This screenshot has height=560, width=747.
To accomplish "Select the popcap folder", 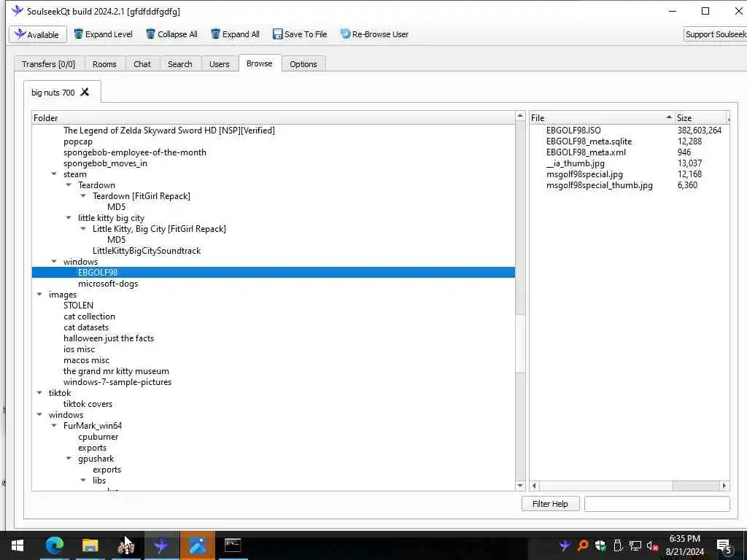I will tap(78, 141).
